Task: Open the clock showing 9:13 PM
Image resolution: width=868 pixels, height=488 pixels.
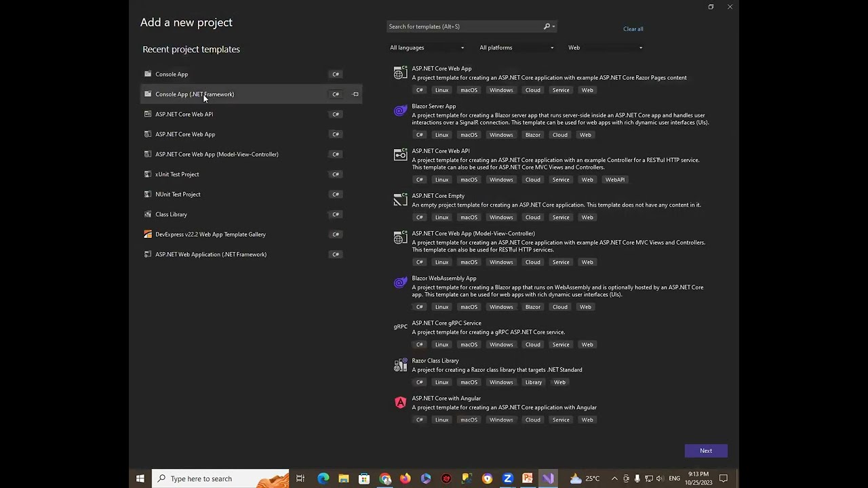Action: click(x=698, y=479)
